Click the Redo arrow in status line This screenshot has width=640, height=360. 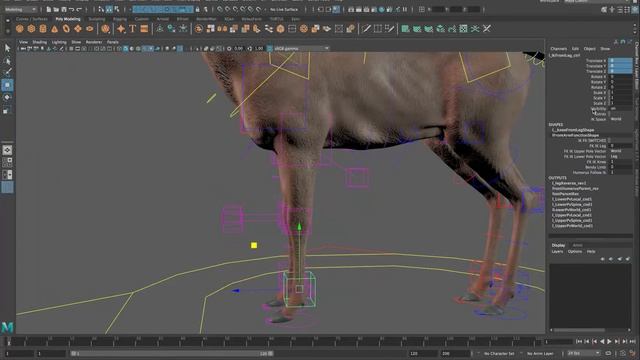coord(79,9)
